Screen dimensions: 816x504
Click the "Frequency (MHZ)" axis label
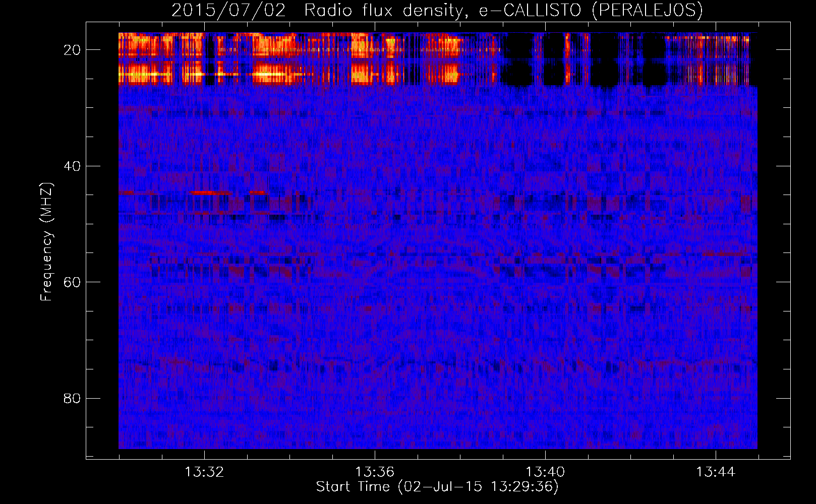46,242
